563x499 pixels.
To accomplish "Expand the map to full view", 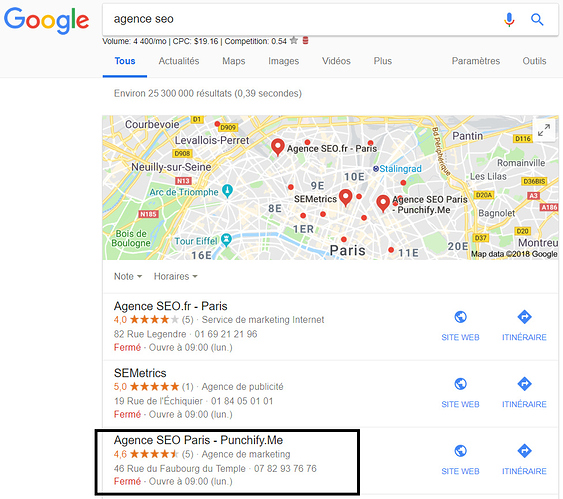I will click(544, 130).
